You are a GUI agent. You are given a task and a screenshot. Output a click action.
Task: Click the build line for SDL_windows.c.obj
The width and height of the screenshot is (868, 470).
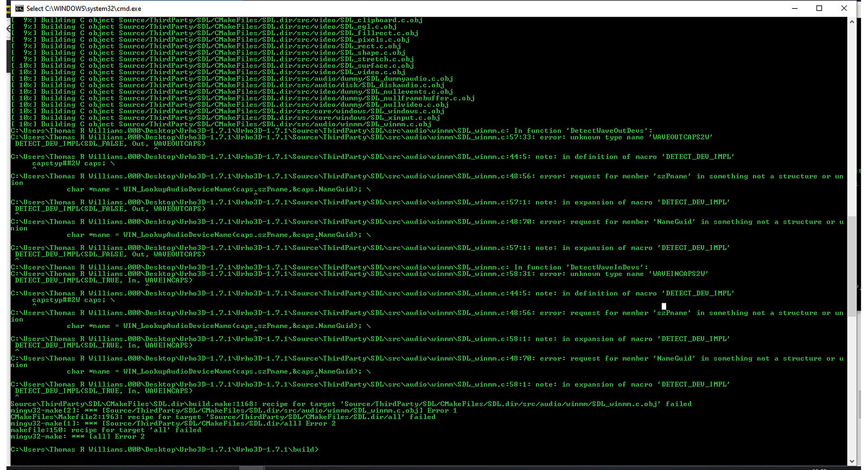tap(228, 111)
